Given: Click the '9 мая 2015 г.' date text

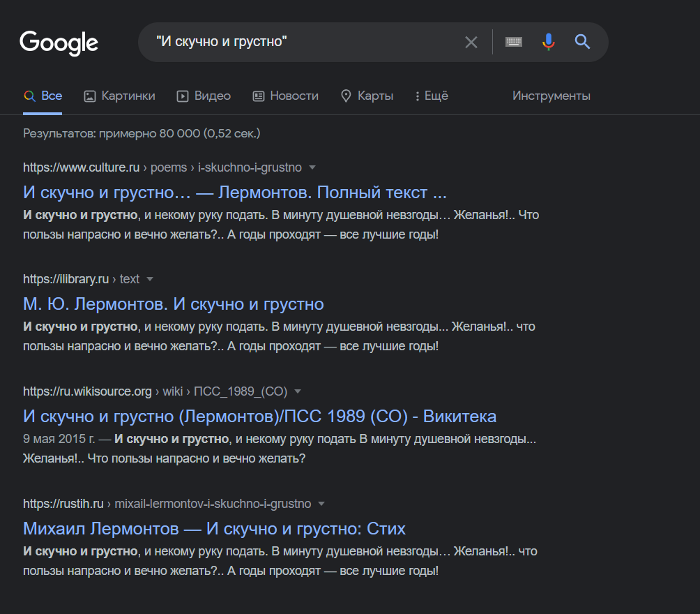Looking at the screenshot, I should tap(59, 439).
